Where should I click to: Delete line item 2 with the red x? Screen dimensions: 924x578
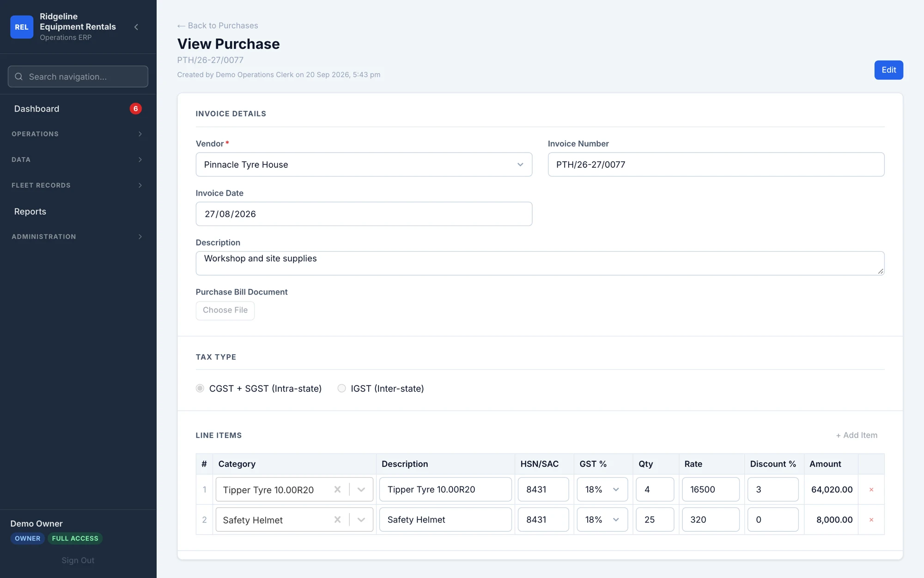(x=871, y=519)
